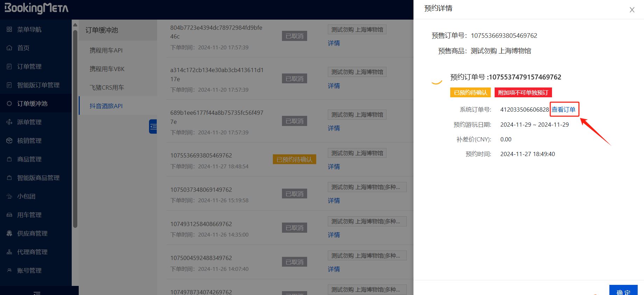Screen dimensions: 644x295
Task: Click the 已预约待确认 badge in drawer
Action: pos(470,92)
